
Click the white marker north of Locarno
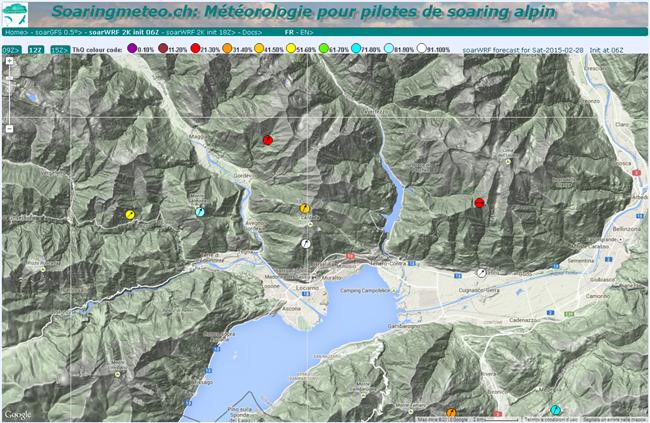click(306, 243)
